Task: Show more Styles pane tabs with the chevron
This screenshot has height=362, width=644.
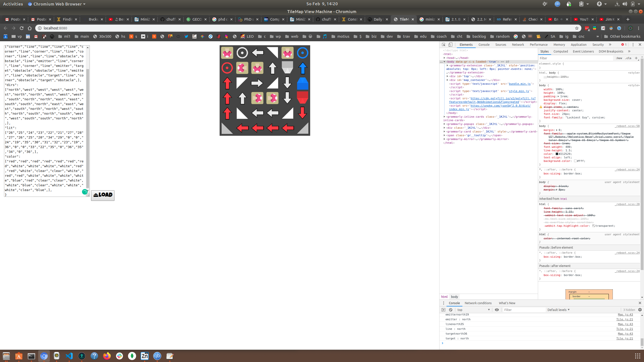Action: point(629,51)
